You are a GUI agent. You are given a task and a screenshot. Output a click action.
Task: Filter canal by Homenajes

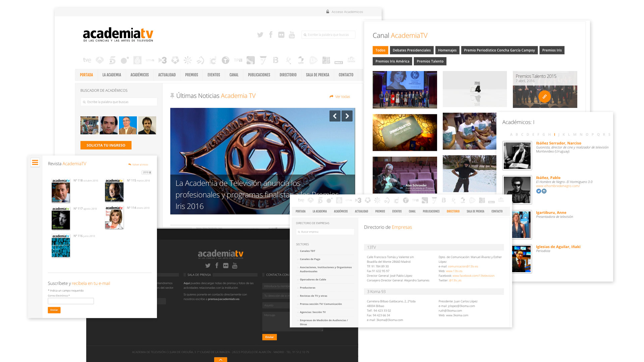(x=447, y=50)
